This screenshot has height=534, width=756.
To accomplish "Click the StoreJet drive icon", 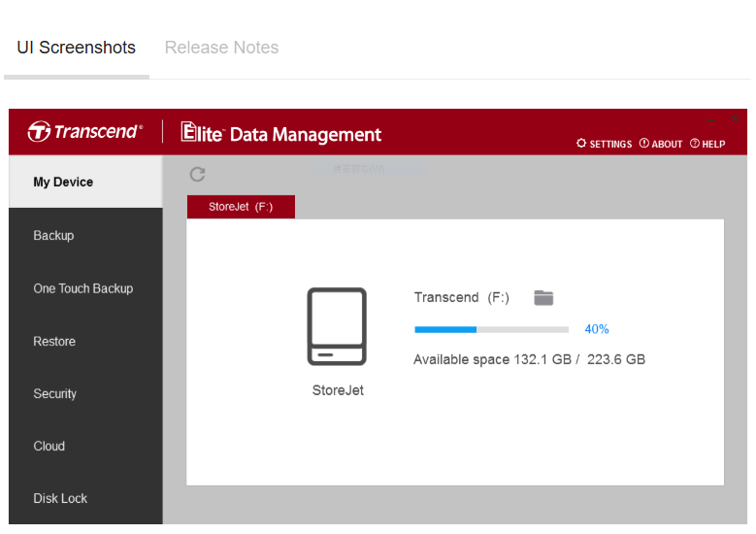I will tap(337, 326).
